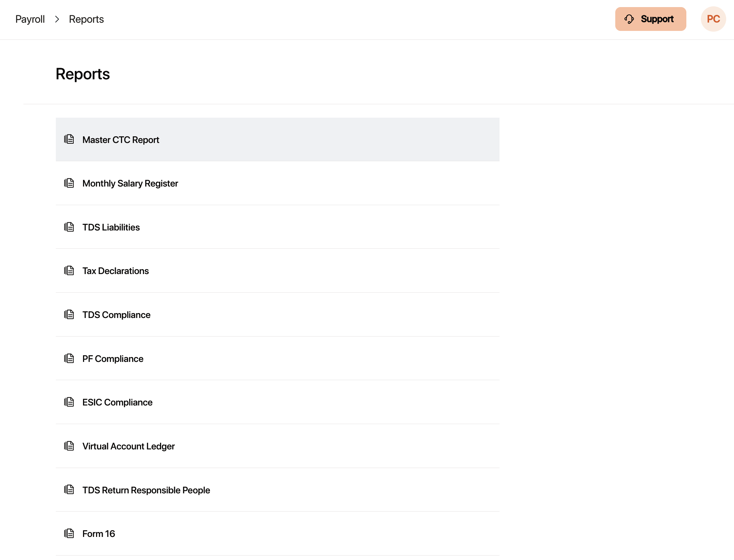
Task: Open the Tax Declarations report row
Action: [x=115, y=271]
